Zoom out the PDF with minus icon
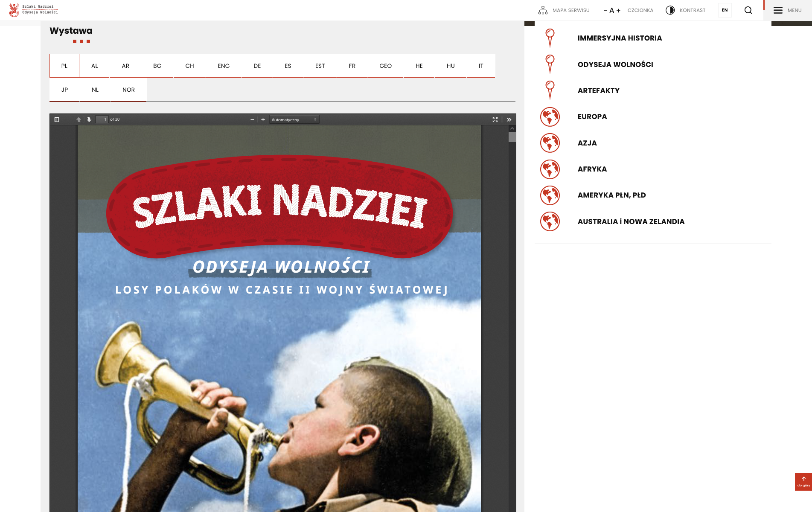 point(252,119)
